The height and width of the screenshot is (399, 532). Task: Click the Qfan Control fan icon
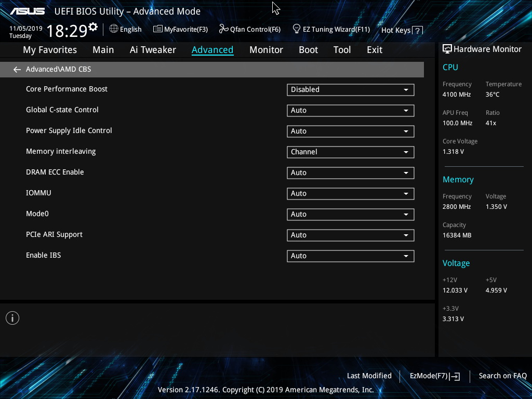[x=223, y=29]
